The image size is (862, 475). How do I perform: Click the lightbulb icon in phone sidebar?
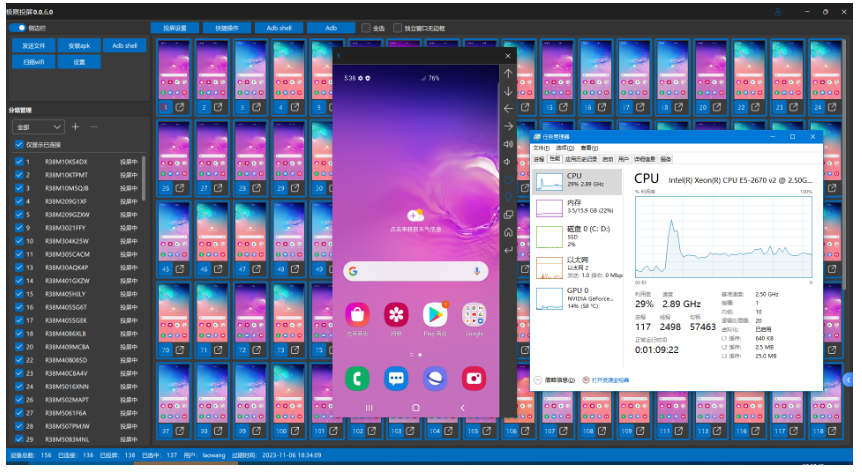click(508, 197)
